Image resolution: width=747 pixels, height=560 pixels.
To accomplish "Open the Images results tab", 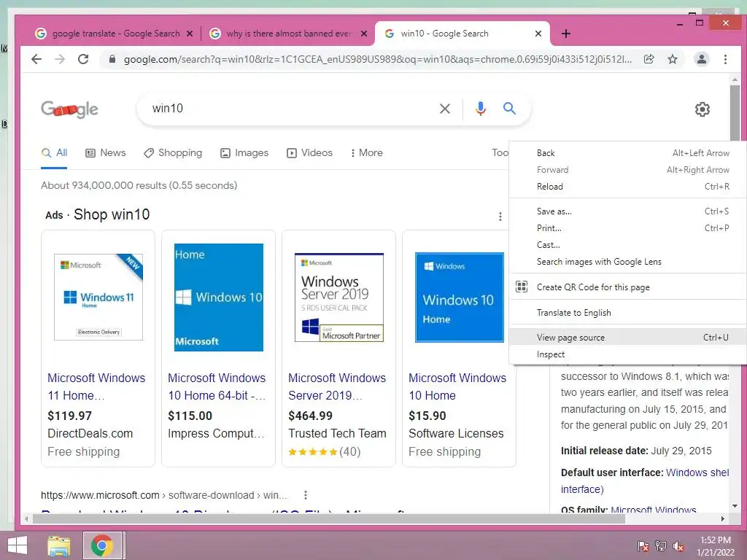I will [x=244, y=153].
